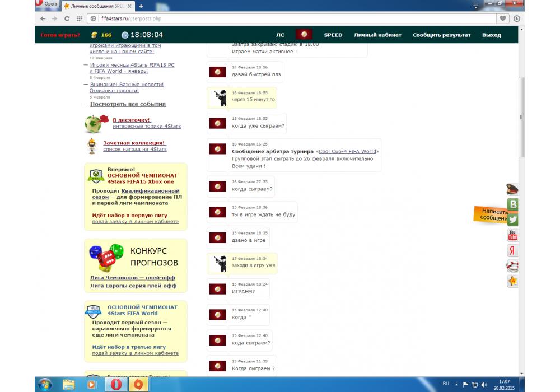Image resolution: width=560 pixels, height=392 pixels.
Task: Click the officer cap icon
Action: coord(512,189)
